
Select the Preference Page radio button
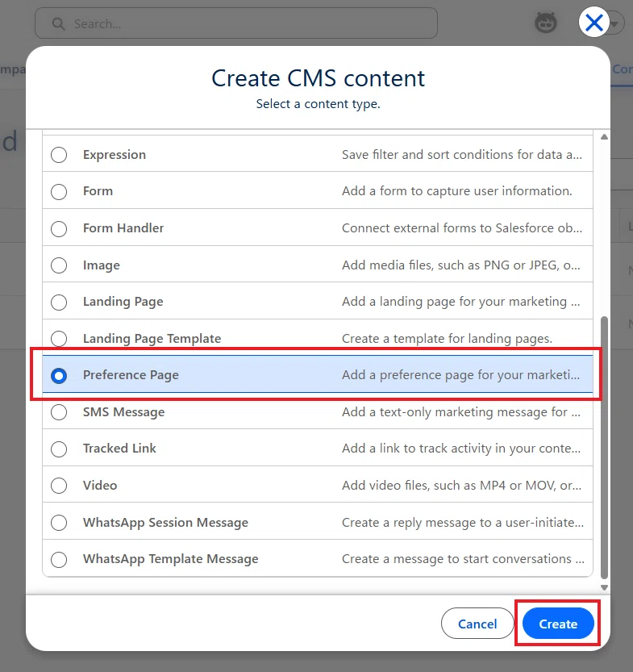coord(59,375)
